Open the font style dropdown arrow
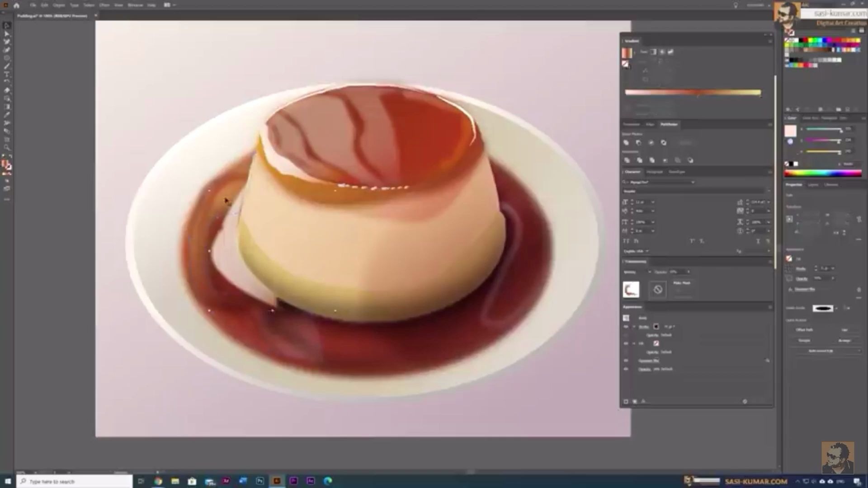 (769, 191)
